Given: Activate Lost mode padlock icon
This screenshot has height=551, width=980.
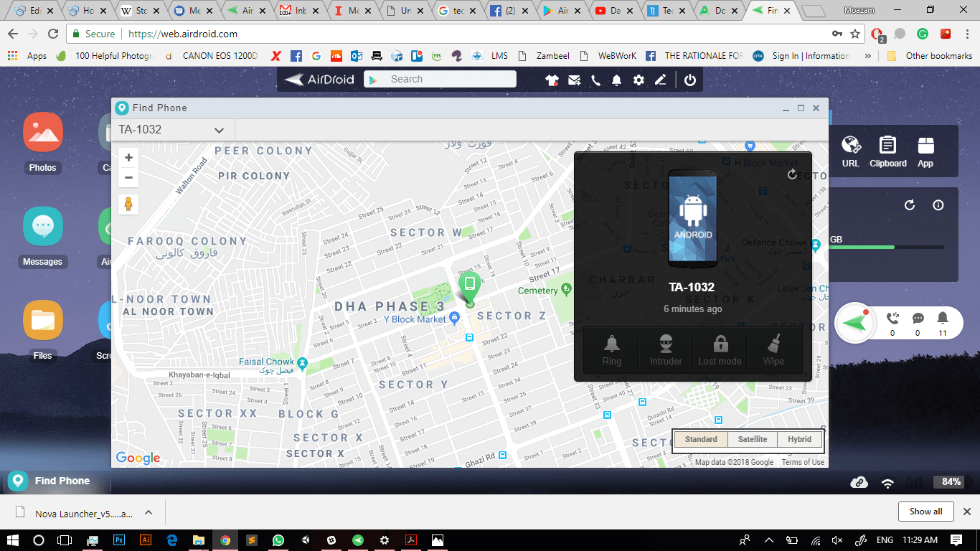Looking at the screenshot, I should (x=720, y=343).
